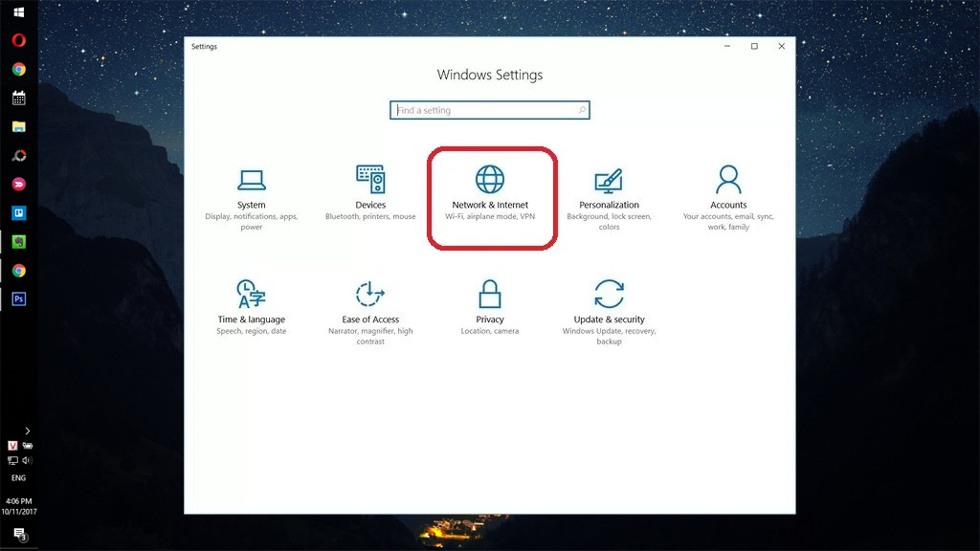
Task: Switch to Photoshop in the taskbar
Action: tap(19, 299)
